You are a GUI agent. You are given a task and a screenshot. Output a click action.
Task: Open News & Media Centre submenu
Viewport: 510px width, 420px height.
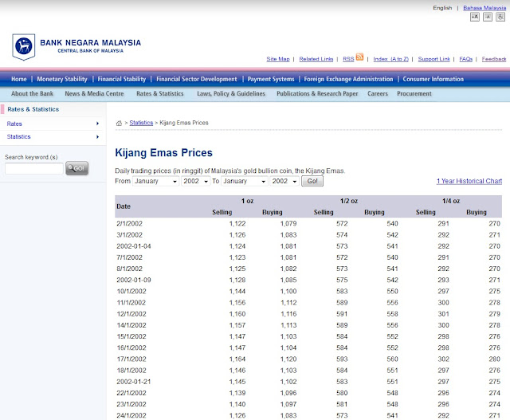94,94
